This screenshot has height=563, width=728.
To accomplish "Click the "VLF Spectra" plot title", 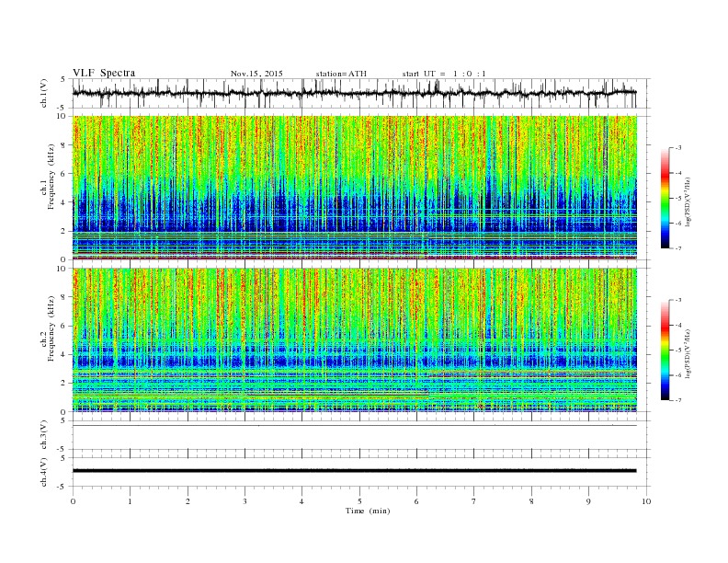I will point(104,73).
